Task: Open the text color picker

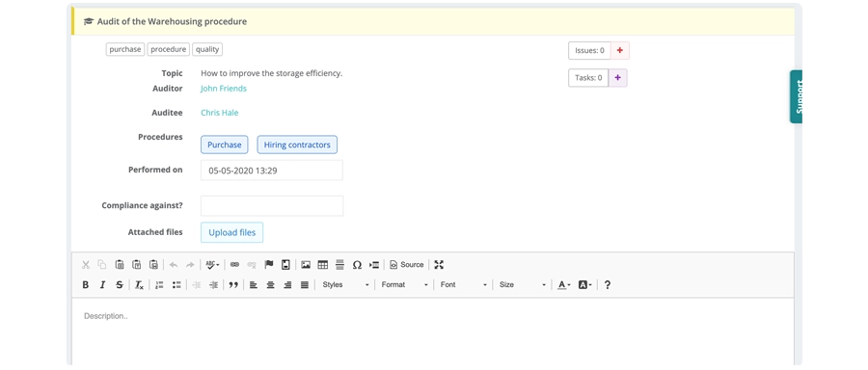Action: (563, 285)
